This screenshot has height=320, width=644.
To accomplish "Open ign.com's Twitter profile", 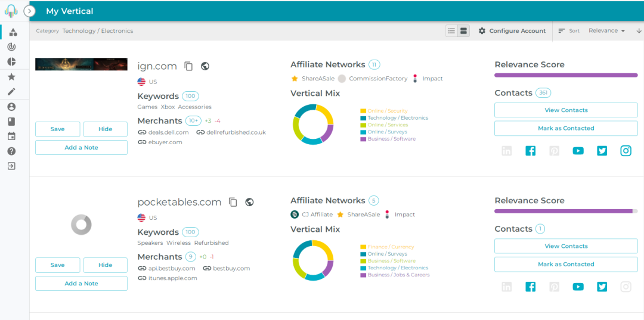I will pyautogui.click(x=602, y=151).
